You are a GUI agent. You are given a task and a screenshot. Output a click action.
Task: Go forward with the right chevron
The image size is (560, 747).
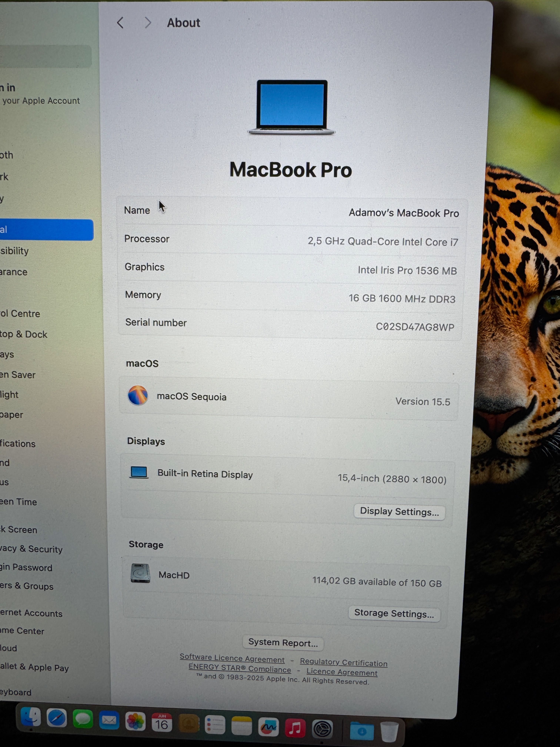(148, 23)
